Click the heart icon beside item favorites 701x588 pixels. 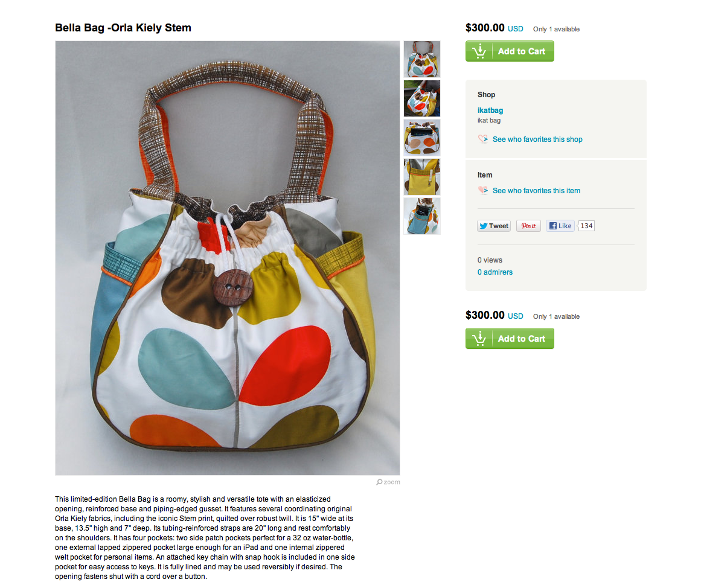pyautogui.click(x=483, y=191)
